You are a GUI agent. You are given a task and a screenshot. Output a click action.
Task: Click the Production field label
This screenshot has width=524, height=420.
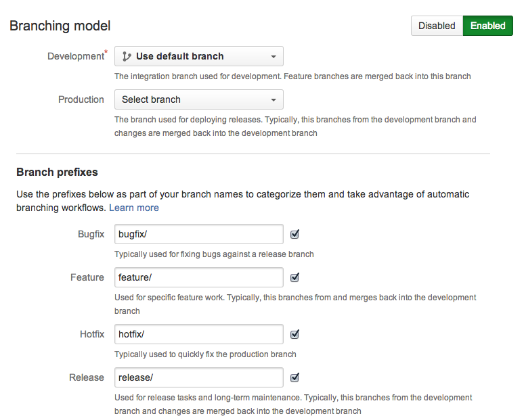[81, 99]
